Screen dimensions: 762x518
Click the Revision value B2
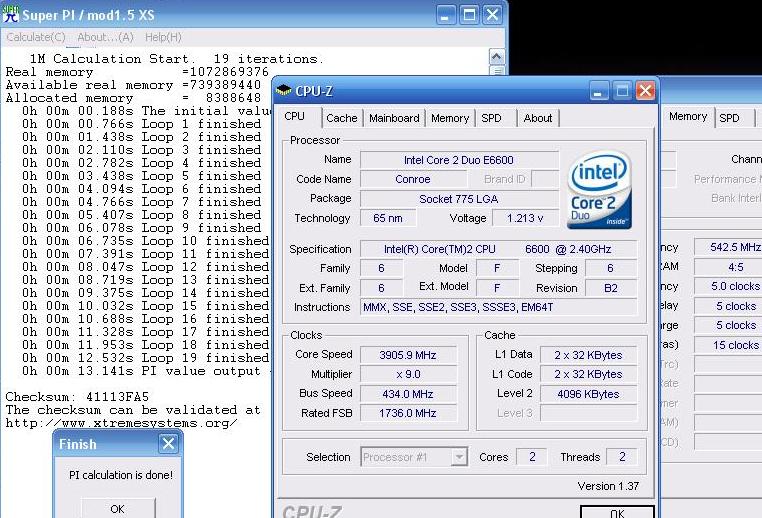point(611,288)
